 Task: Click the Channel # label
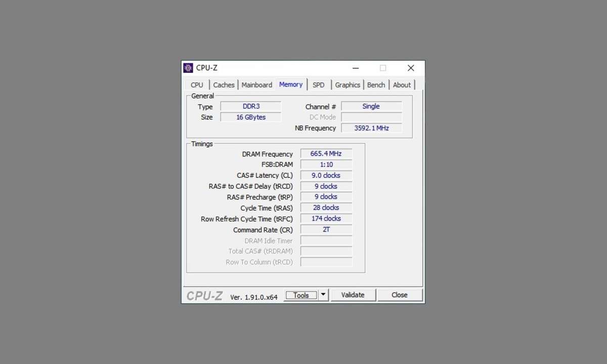tap(321, 107)
